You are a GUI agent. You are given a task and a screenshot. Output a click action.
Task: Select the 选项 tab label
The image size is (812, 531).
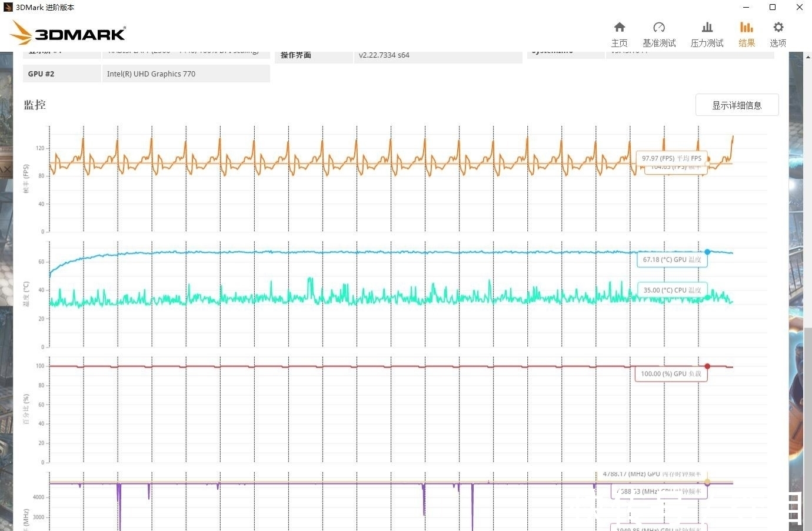[778, 43]
